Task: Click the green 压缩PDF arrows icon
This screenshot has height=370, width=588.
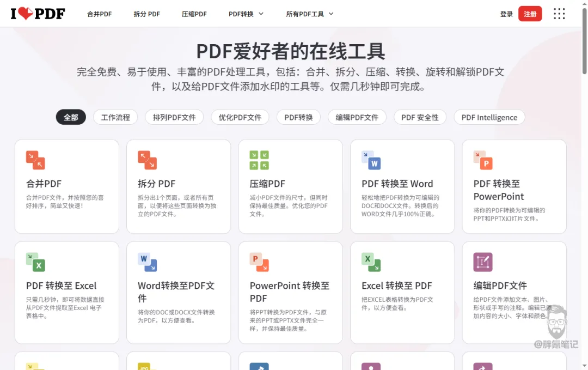Action: [x=259, y=160]
